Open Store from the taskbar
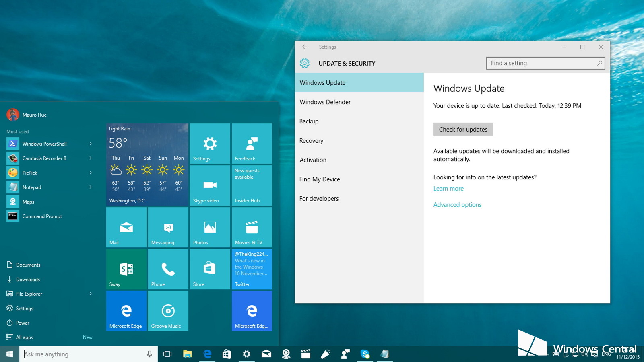The image size is (644, 362). point(227,354)
